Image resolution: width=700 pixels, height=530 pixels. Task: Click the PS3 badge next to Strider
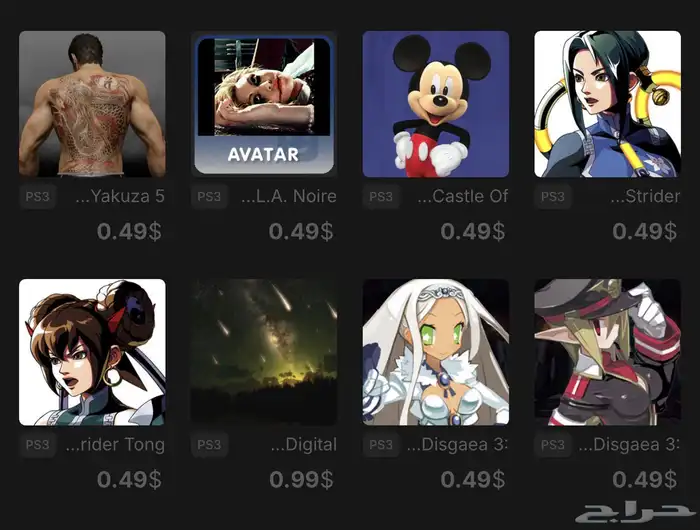(553, 196)
